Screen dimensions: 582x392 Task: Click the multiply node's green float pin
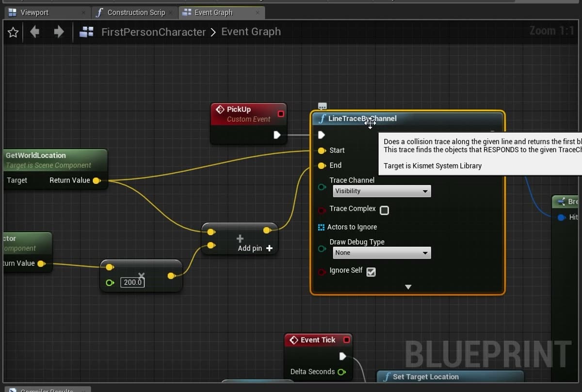(110, 283)
